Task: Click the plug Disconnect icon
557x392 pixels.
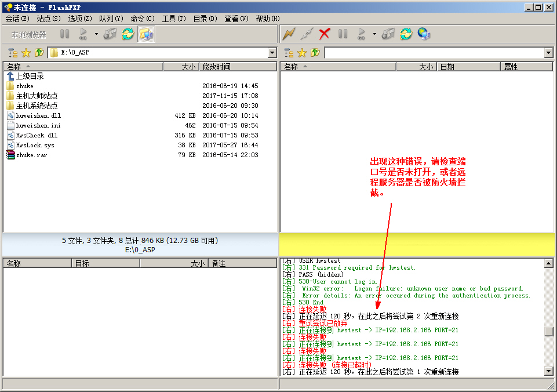Action: [307, 34]
